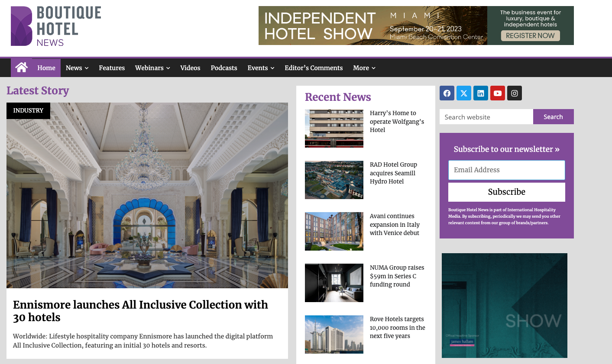Click REGISTER NOW in the banner ad
This screenshot has width=612, height=364.
[x=530, y=35]
